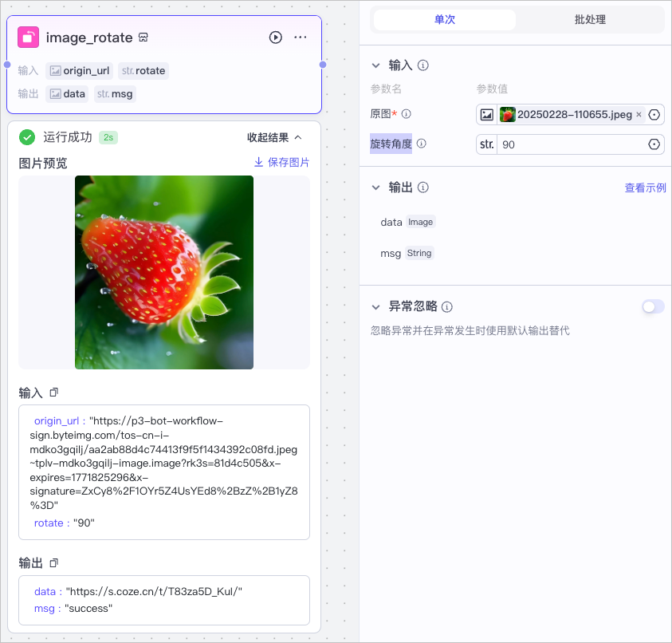
Task: Collapse the 异常忽略 section chevron
Action: [375, 306]
